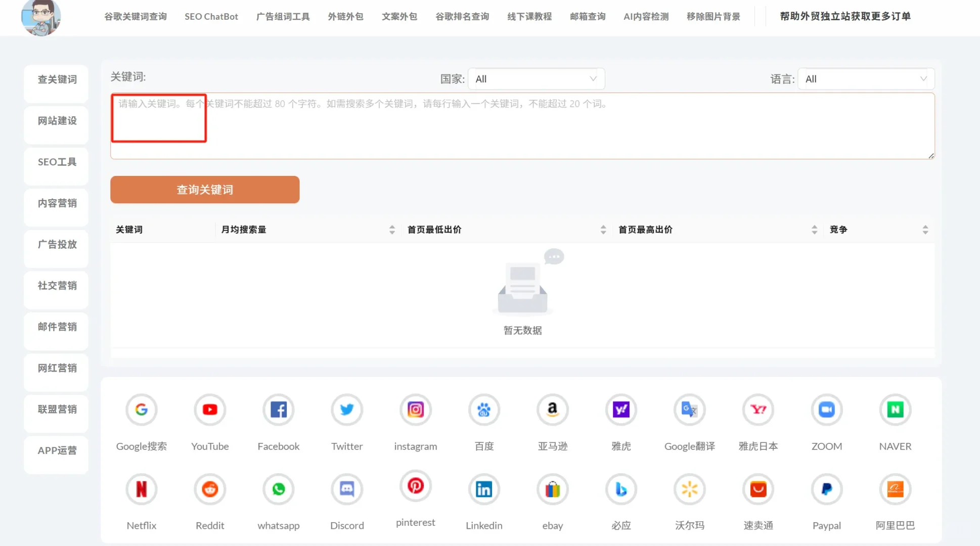Open AI内容检测 in top navigation
The width and height of the screenshot is (980, 546).
point(646,17)
